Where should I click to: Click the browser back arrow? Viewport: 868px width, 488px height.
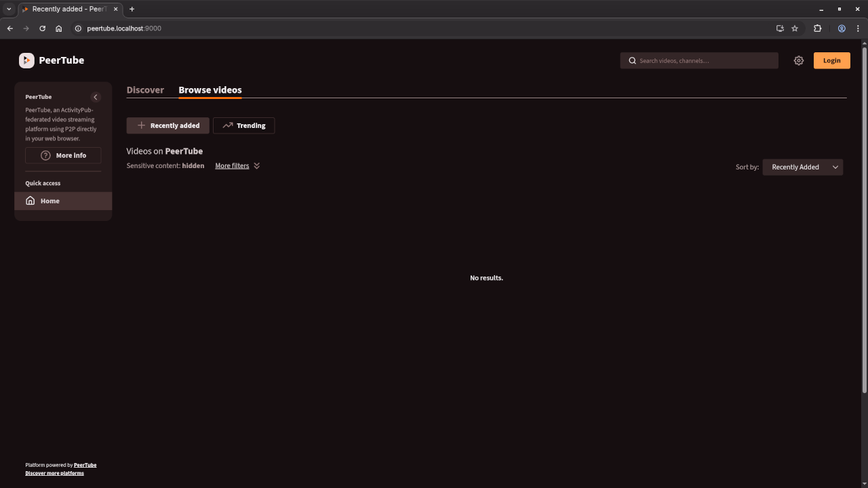tap(10, 28)
